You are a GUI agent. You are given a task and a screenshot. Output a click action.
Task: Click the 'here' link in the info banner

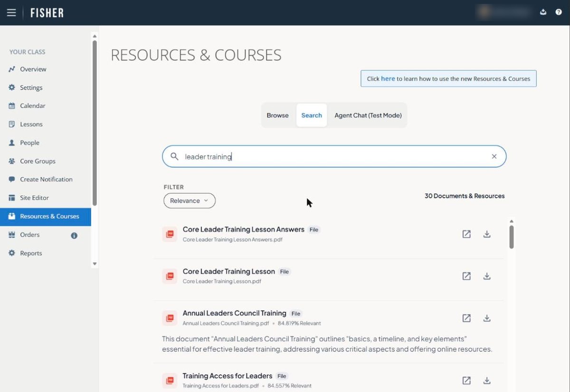tap(388, 79)
